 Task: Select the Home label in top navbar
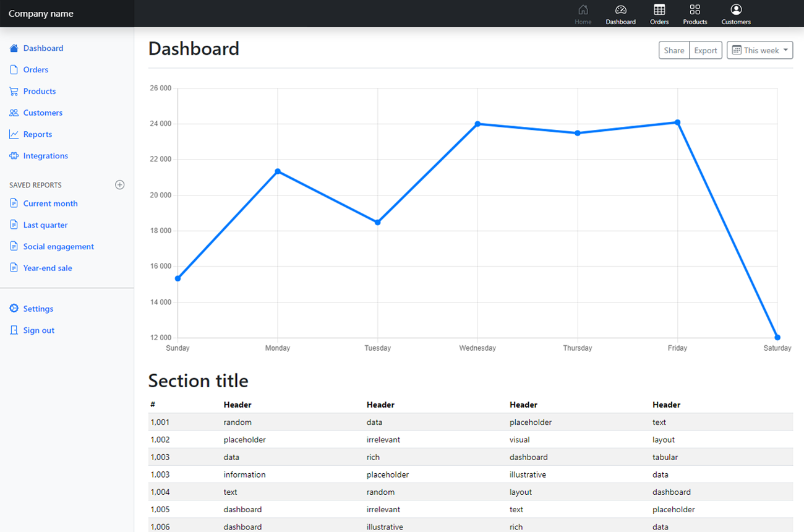coord(583,22)
